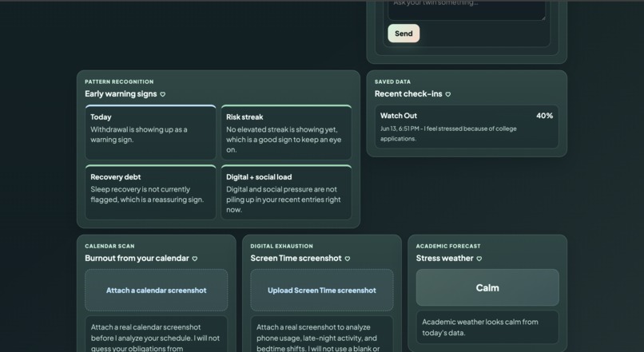Click the Burnout from your calendar heading
The height and width of the screenshot is (352, 644).
click(x=137, y=259)
